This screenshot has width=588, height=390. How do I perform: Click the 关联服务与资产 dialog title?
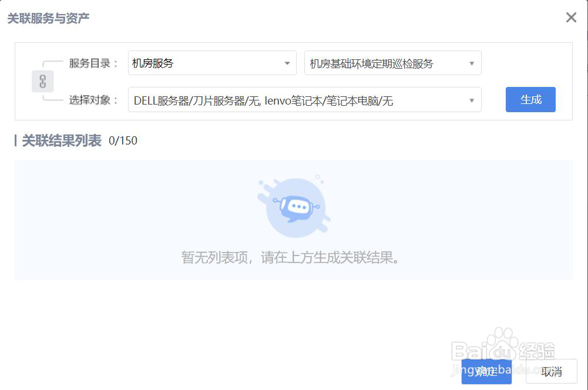point(47,18)
